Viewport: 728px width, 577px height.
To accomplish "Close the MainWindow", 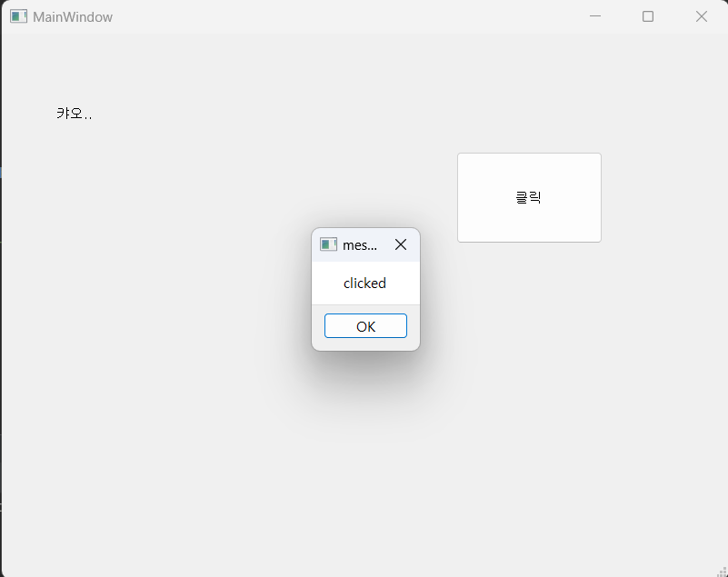I will [701, 16].
